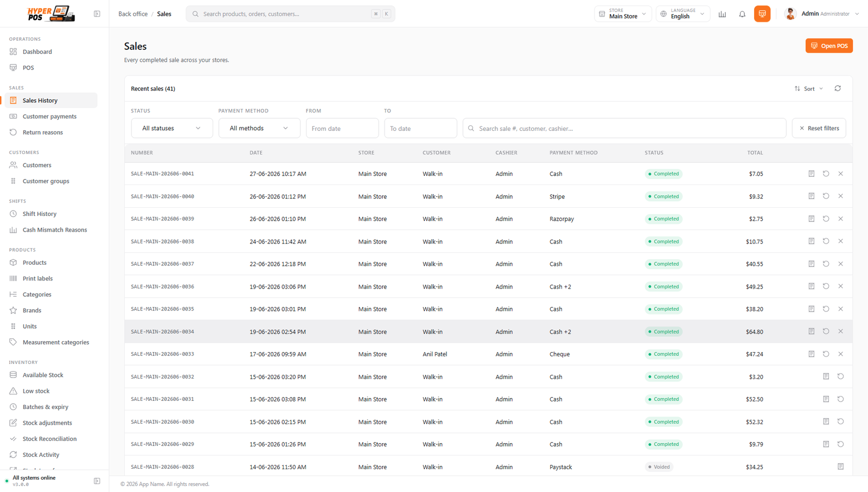868x492 pixels.
Task: Return the Stripe sale 0040
Action: coord(826,196)
